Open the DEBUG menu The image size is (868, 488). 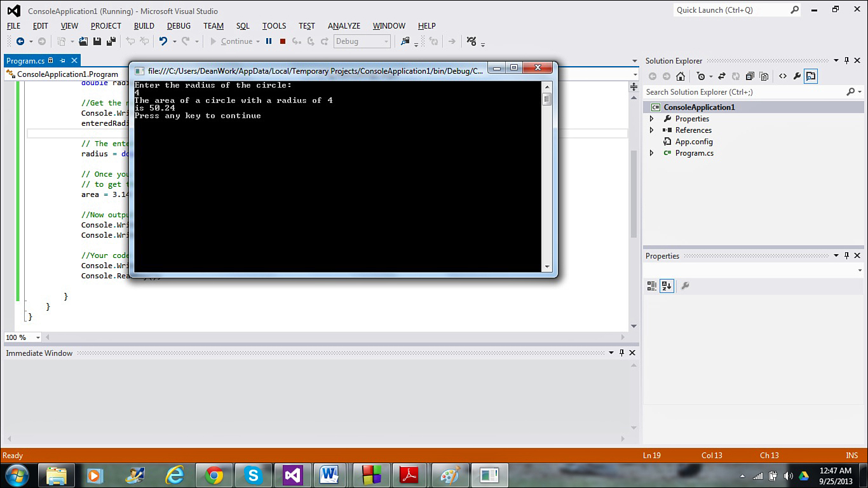(179, 26)
